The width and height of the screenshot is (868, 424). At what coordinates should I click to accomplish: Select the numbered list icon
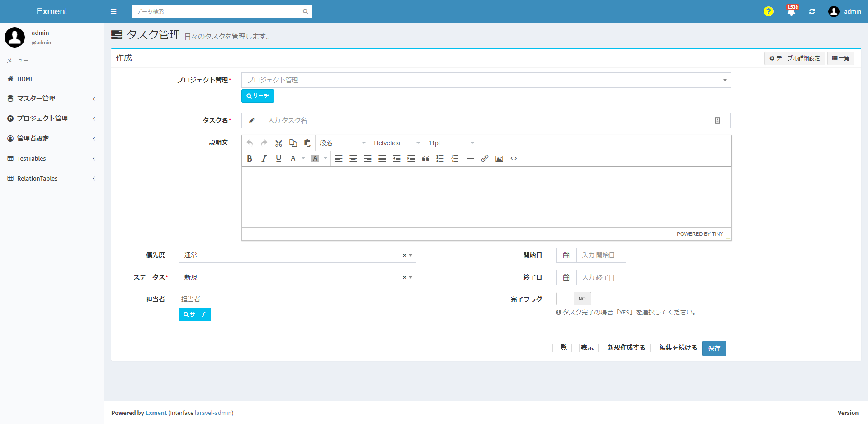454,158
